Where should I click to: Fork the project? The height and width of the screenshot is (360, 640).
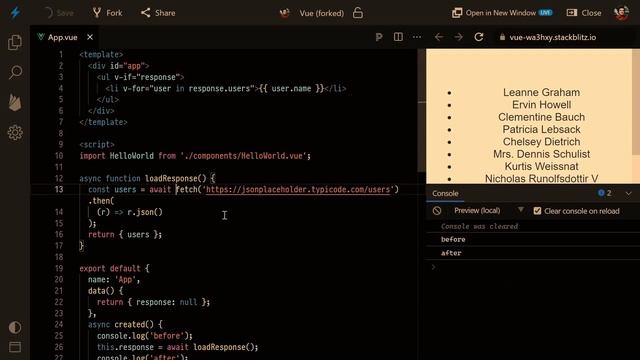click(108, 13)
